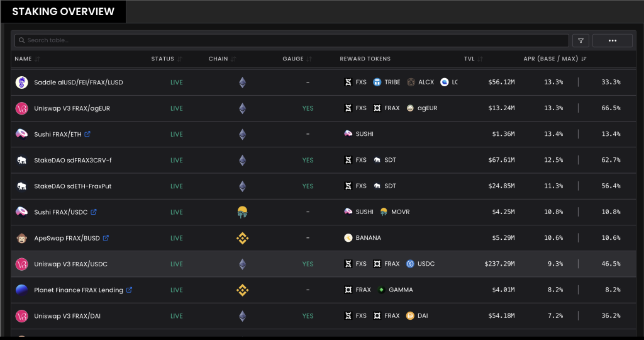Click TVL value $56.12M
The image size is (644, 340).
(x=501, y=82)
